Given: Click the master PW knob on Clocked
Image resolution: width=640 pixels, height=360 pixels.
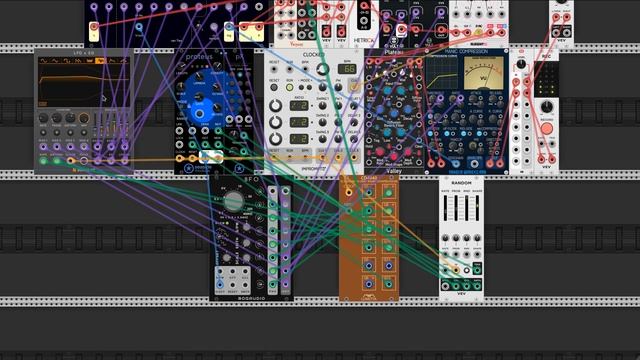Looking at the screenshot, I should 338,87.
